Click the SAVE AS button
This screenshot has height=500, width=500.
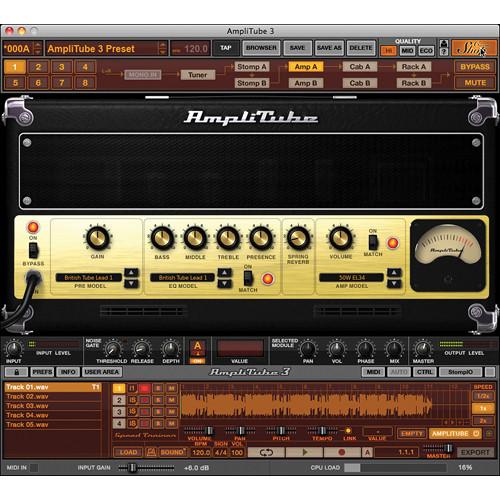(x=329, y=48)
